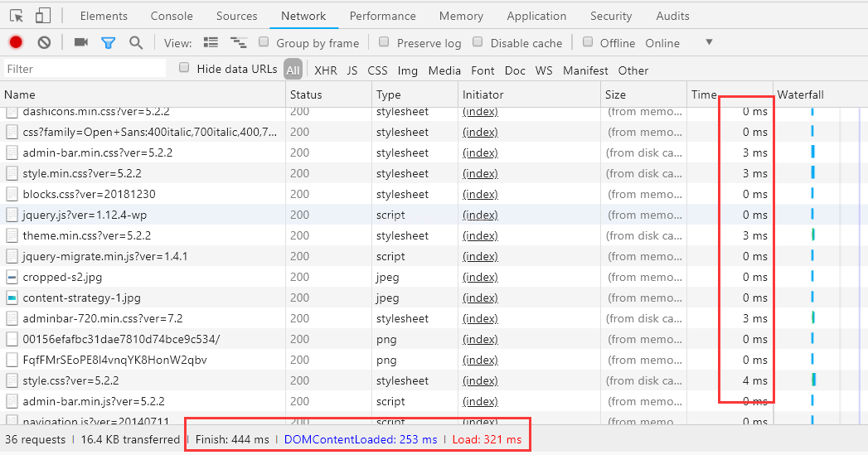Switch to the Console tab
The height and width of the screenshot is (455, 868).
pos(172,16)
